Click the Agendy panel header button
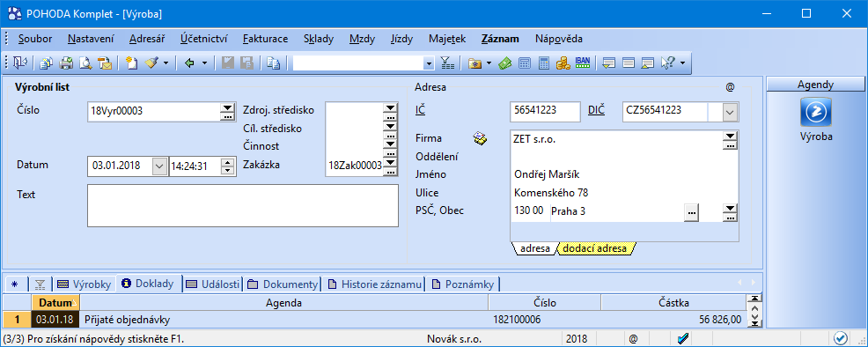 pyautogui.click(x=815, y=85)
